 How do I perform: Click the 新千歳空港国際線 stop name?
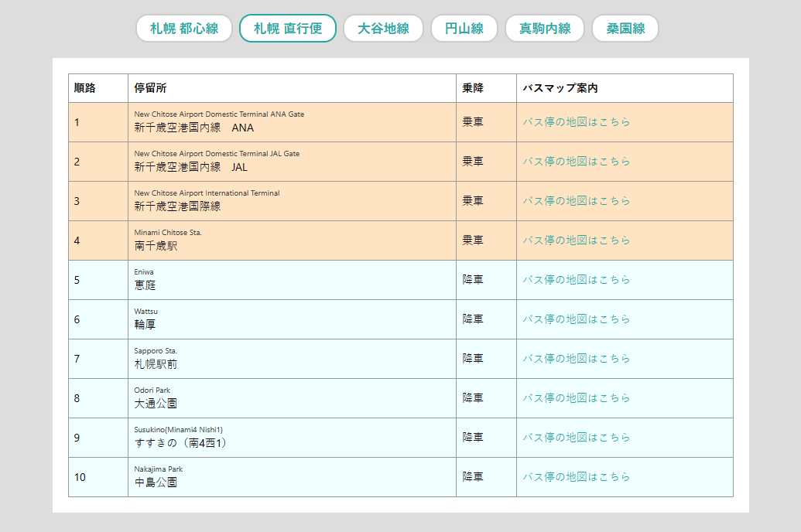pos(177,206)
